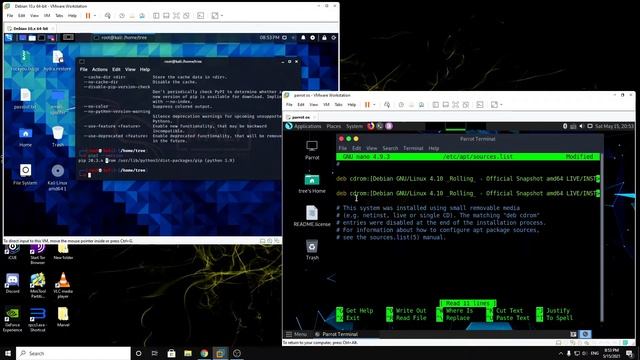Open Kali applications menu dragon icon

(9, 38)
